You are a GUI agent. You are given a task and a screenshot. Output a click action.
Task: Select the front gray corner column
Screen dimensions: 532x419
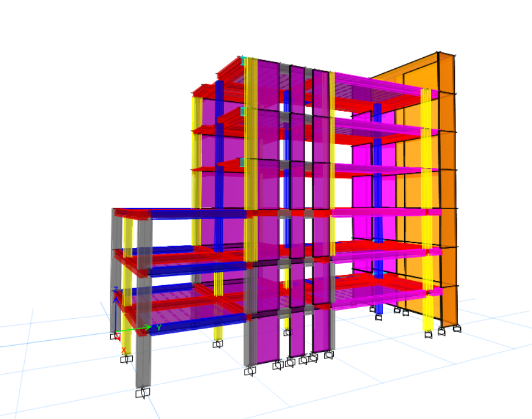click(143, 303)
